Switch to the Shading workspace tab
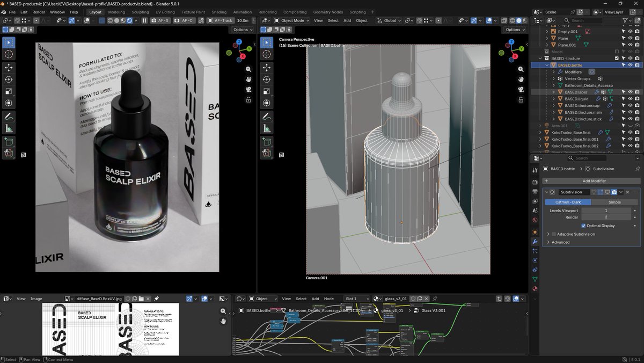 (x=219, y=12)
